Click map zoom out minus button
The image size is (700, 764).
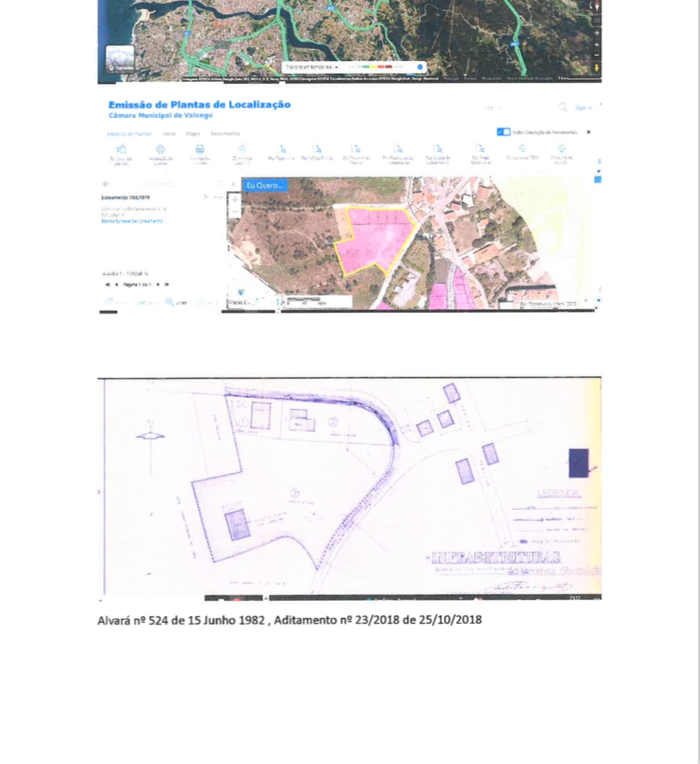coord(234,212)
